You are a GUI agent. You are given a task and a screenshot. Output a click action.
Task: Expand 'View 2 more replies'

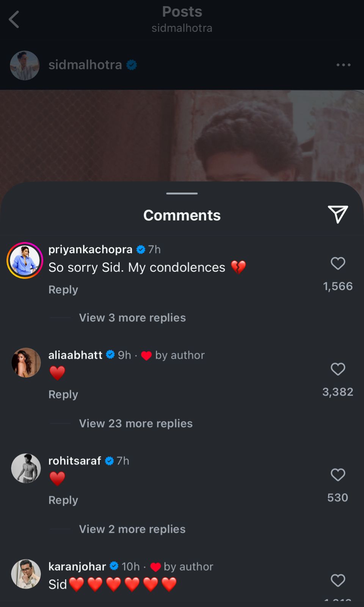[132, 529]
